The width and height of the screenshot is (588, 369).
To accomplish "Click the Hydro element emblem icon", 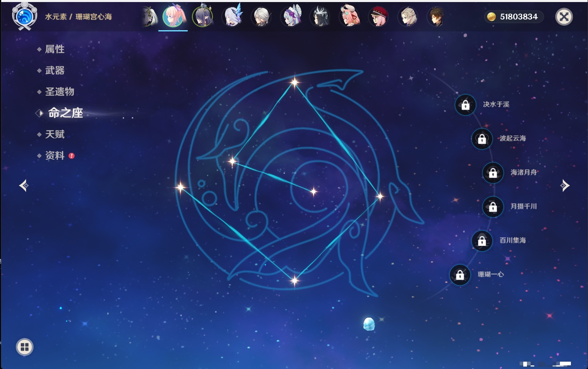I will pos(24,16).
